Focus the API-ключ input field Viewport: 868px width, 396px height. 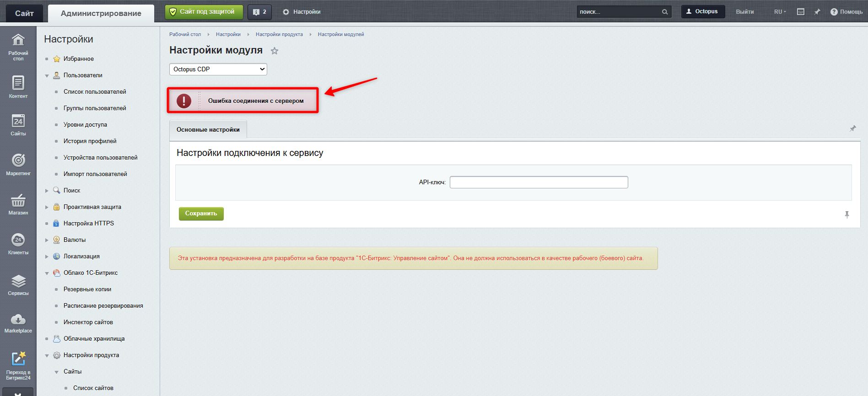click(539, 182)
